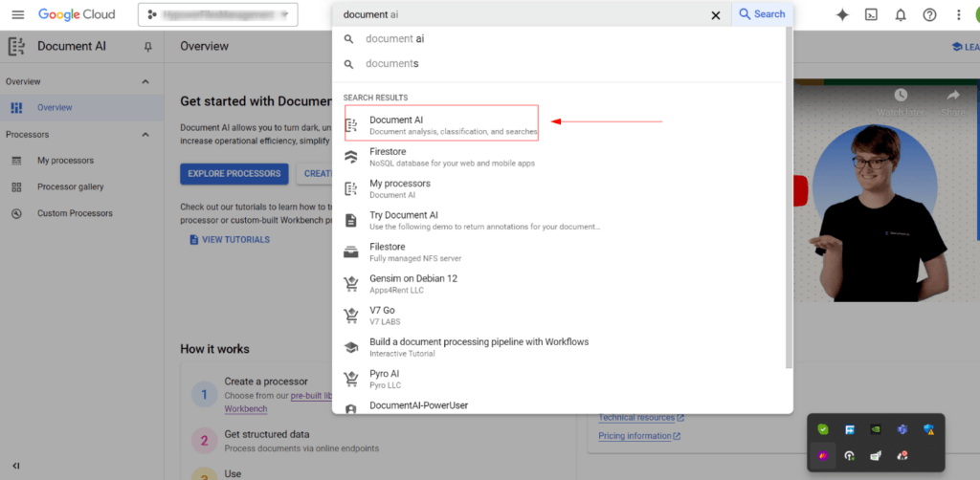Open the help question mark icon
980x480 pixels.
pos(929,14)
